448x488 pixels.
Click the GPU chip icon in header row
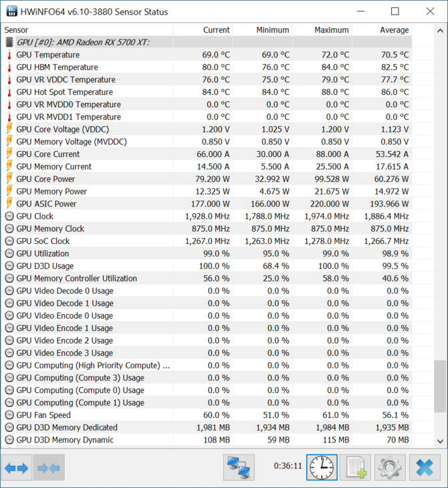coord(9,42)
